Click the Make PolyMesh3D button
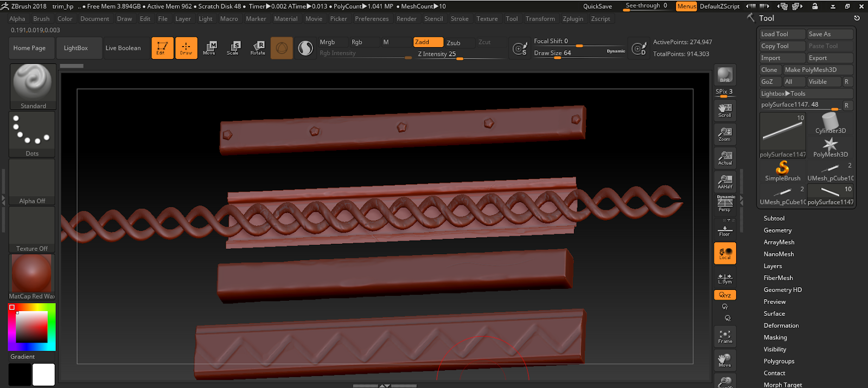Screen dimensions: 868x388 (817, 70)
